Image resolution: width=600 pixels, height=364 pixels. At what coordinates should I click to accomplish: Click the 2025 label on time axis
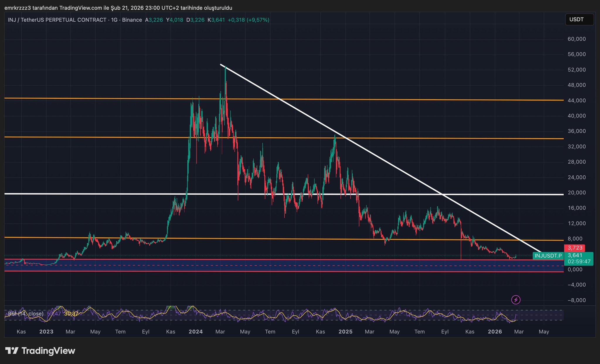(345, 332)
